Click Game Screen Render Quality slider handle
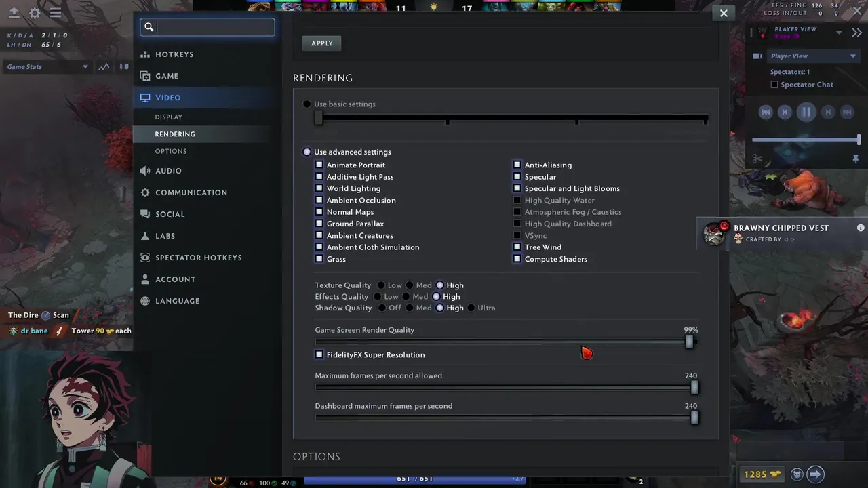 (x=690, y=342)
